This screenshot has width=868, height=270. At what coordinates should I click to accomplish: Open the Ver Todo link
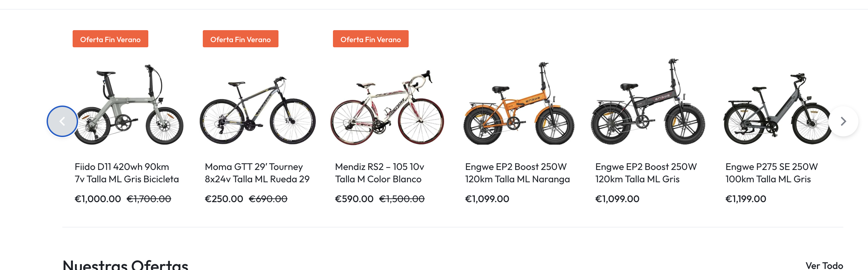(824, 266)
